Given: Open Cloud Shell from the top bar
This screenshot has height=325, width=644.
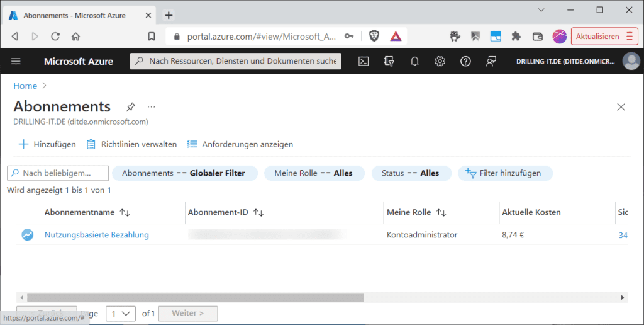Looking at the screenshot, I should click(x=364, y=61).
